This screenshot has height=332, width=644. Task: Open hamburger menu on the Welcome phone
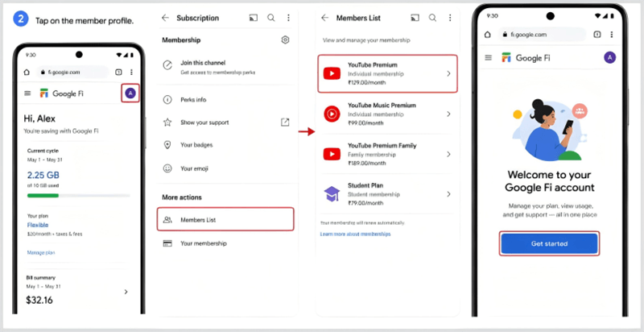point(489,57)
